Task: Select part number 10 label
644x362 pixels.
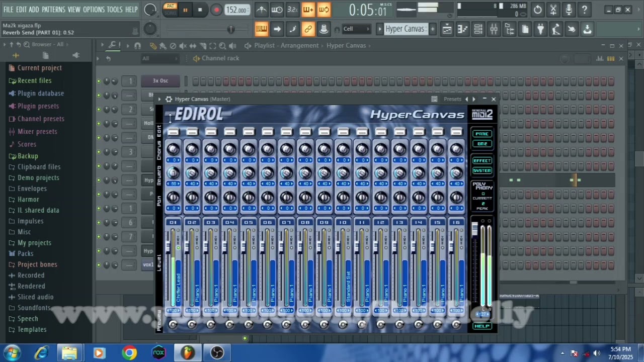Action: point(343,222)
